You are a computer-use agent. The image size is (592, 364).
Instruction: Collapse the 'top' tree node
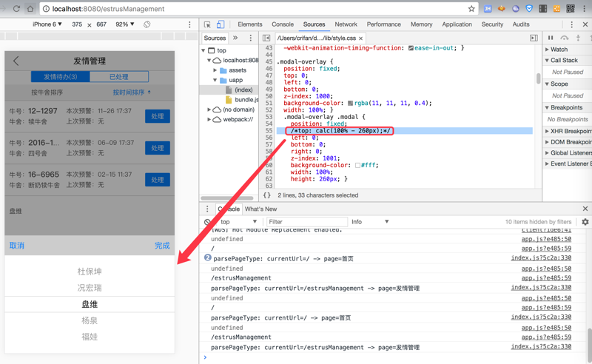pos(203,50)
